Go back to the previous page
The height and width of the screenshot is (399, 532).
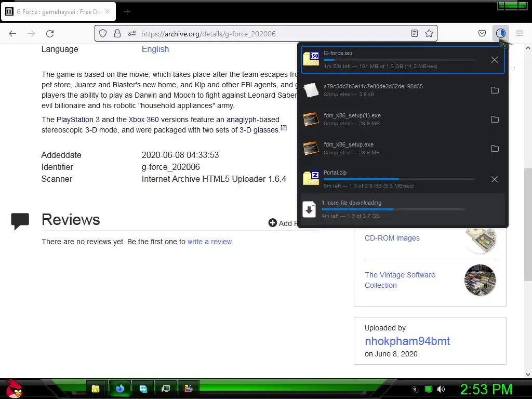coord(12,34)
